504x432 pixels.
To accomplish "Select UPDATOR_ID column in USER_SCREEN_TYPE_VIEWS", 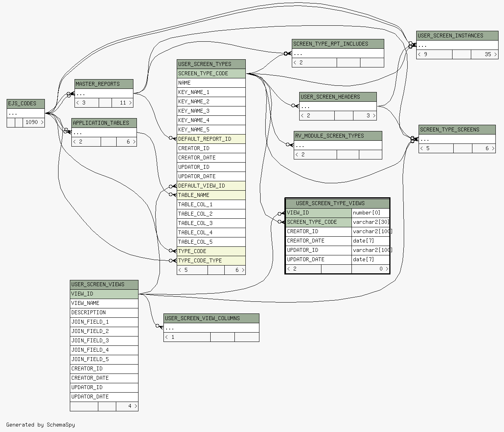I will click(319, 250).
